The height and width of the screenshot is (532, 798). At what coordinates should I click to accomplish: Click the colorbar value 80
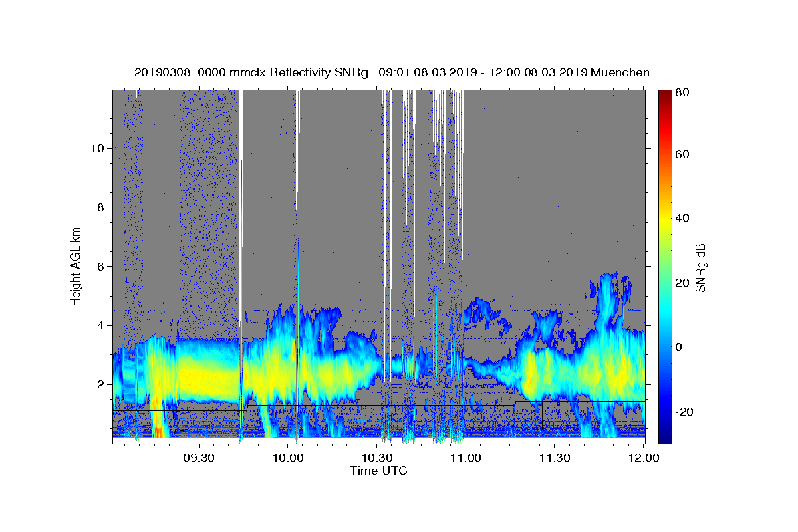click(x=682, y=93)
